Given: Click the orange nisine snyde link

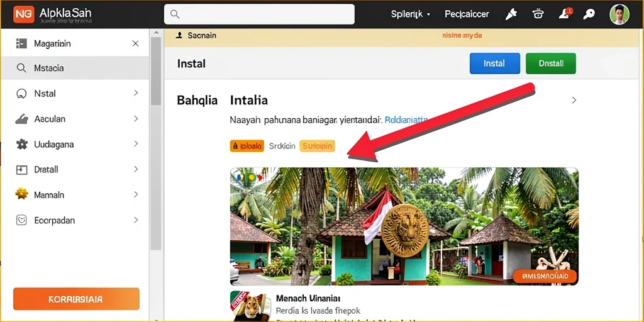Looking at the screenshot, I should (462, 36).
